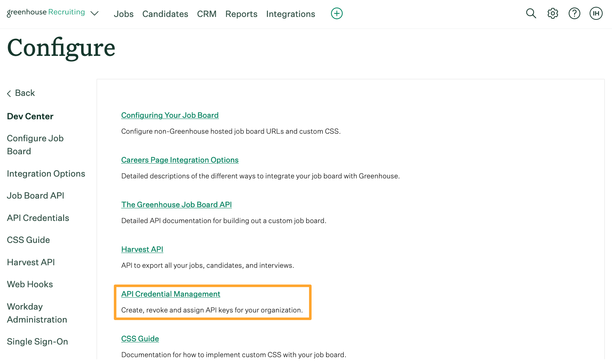This screenshot has width=612, height=364.
Task: Open Integrations from the top navigation
Action: [x=290, y=14]
